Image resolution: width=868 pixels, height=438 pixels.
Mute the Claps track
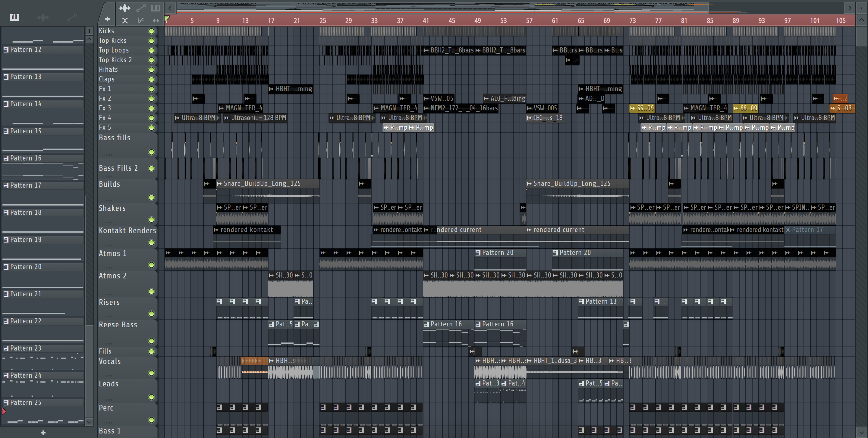[x=152, y=80]
